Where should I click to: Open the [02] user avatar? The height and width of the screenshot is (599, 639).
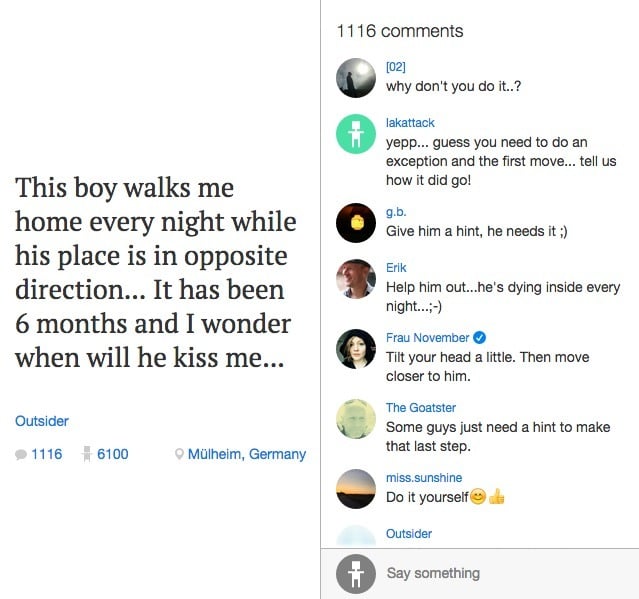[355, 77]
